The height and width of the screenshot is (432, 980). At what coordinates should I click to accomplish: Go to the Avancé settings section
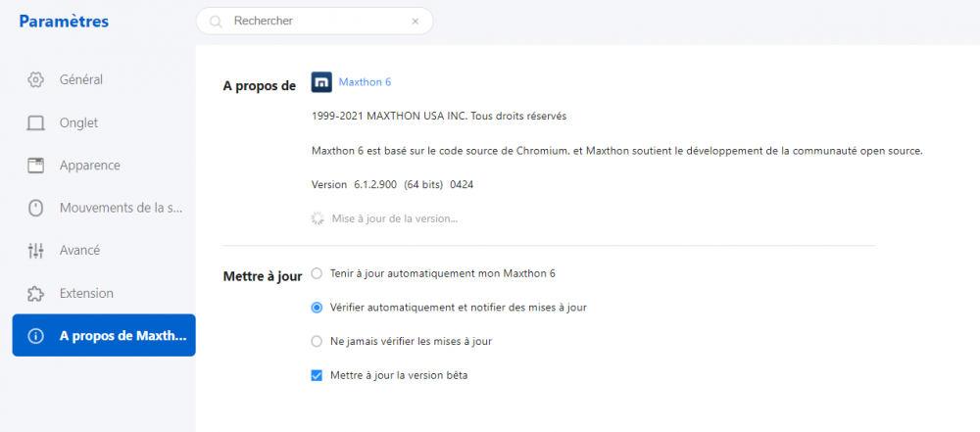pyautogui.click(x=79, y=251)
